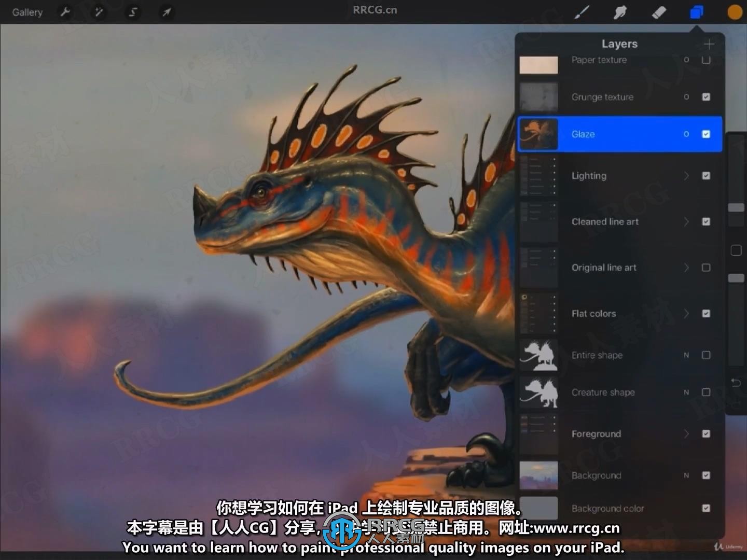Screen dimensions: 747x560
Task: Select the Grunge texture name
Action: point(602,97)
